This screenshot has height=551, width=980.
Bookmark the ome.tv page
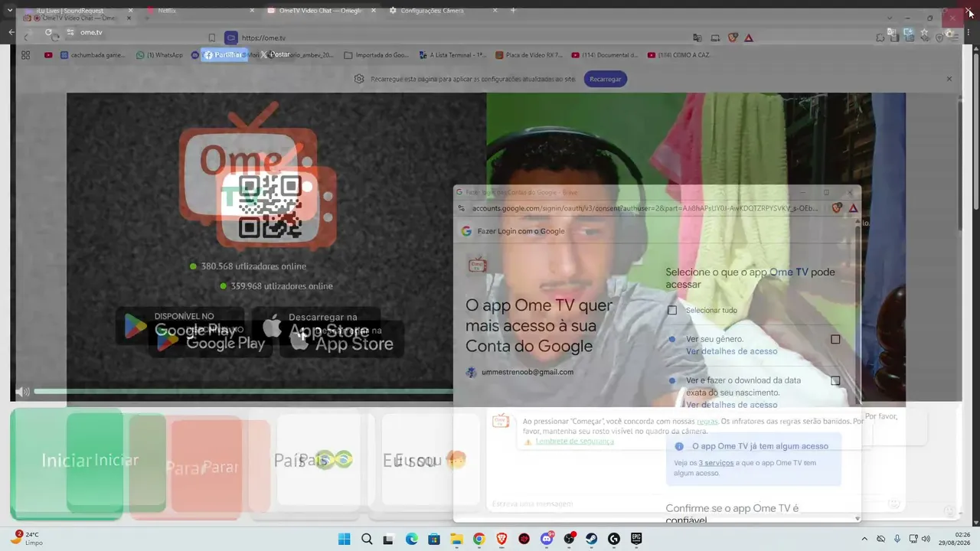pos(212,37)
